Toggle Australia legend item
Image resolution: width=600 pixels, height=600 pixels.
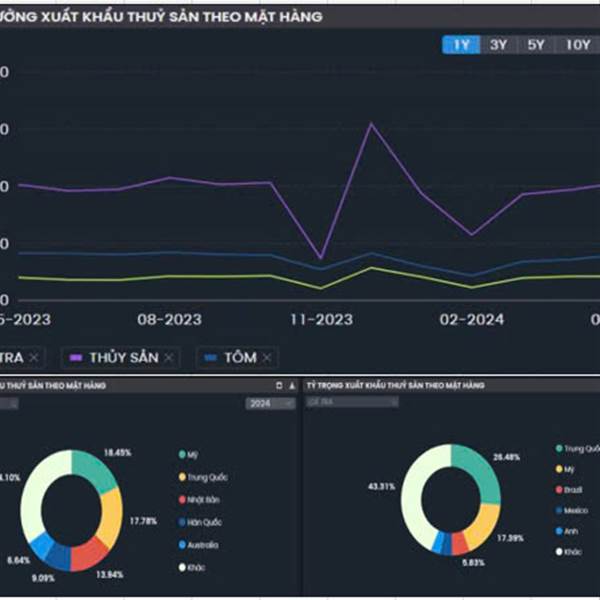[199, 545]
